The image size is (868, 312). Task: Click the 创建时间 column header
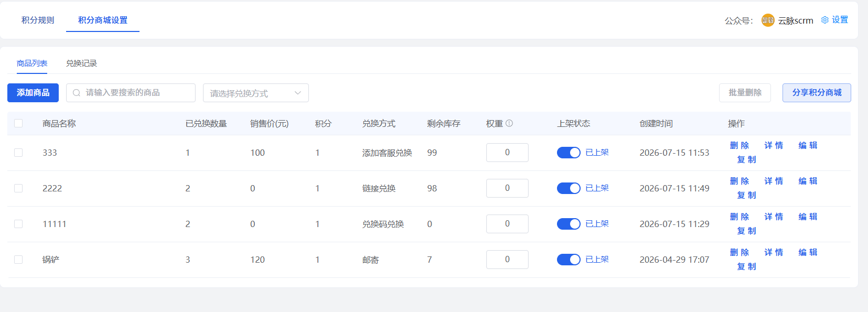point(656,123)
